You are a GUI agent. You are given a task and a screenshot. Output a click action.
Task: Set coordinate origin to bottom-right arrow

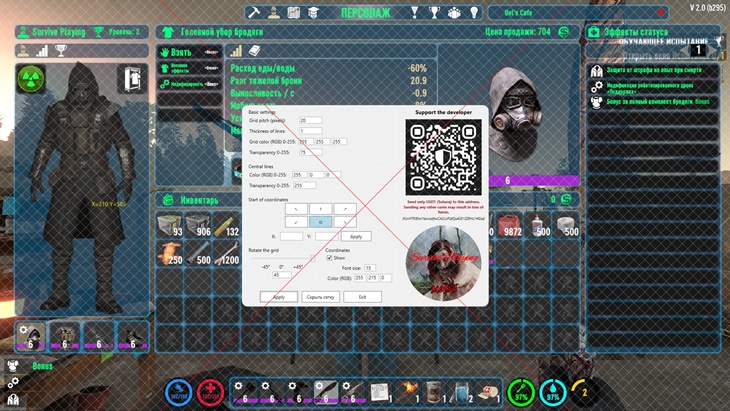click(x=345, y=222)
